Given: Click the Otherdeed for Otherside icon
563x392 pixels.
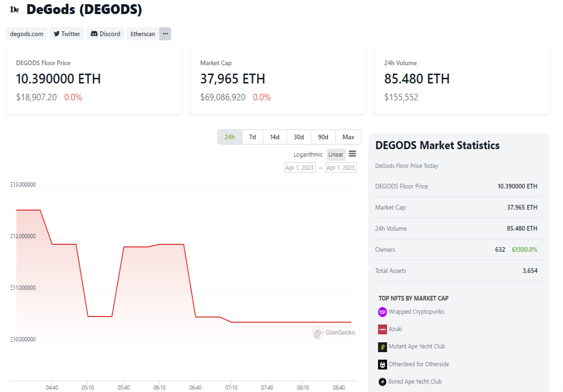Looking at the screenshot, I should click(382, 364).
